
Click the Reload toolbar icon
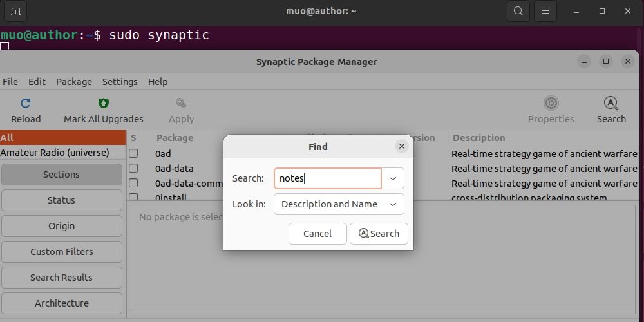(x=26, y=103)
